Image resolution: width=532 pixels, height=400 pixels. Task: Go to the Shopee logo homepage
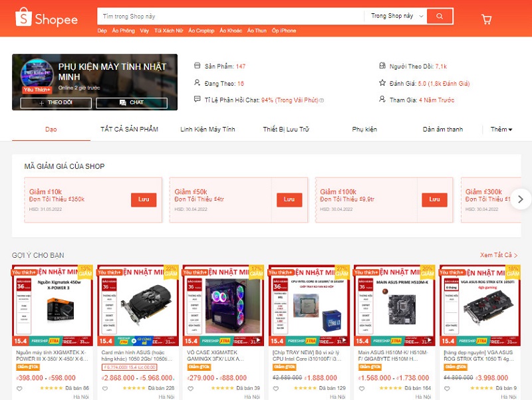(47, 17)
